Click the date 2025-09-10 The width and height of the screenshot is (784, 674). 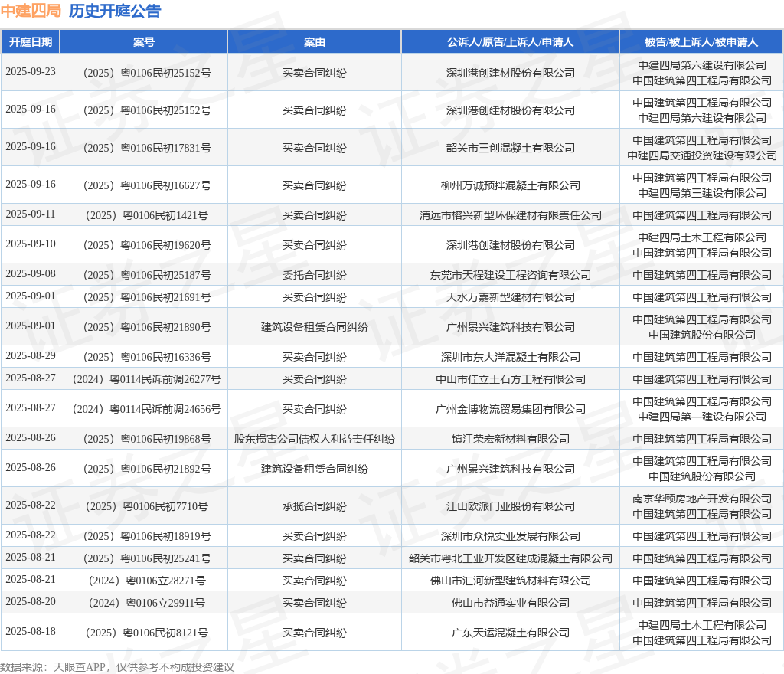click(x=31, y=244)
